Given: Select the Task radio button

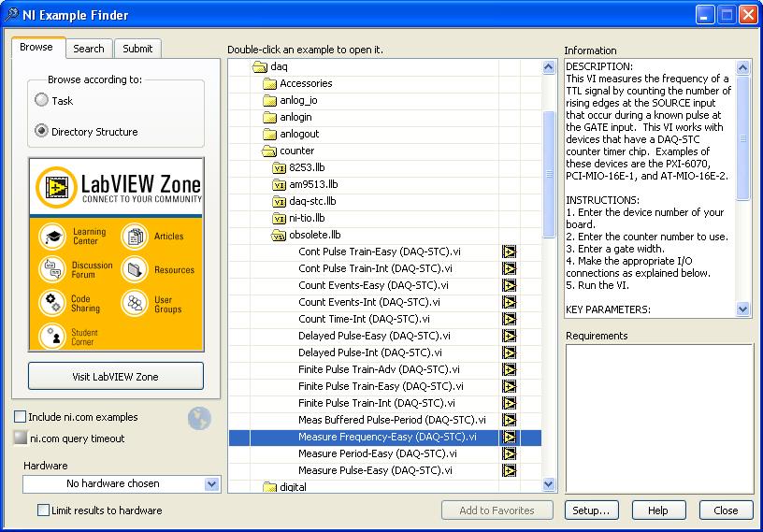Looking at the screenshot, I should pyautogui.click(x=41, y=100).
